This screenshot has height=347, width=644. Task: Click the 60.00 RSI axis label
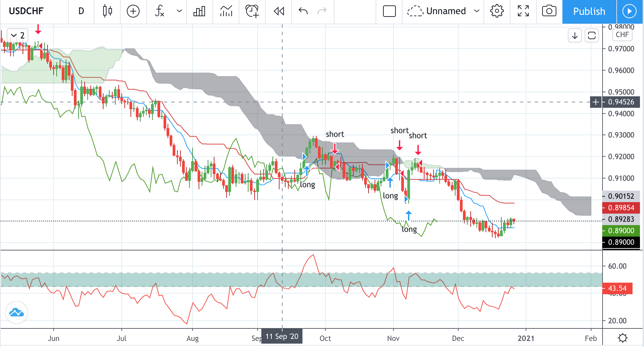pyautogui.click(x=617, y=266)
